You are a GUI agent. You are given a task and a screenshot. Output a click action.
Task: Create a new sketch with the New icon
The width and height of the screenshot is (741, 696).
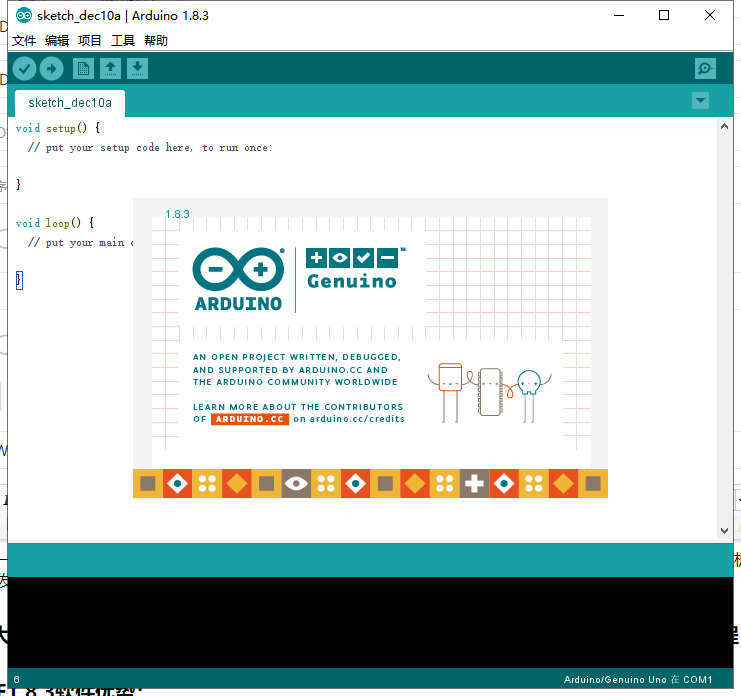84,69
